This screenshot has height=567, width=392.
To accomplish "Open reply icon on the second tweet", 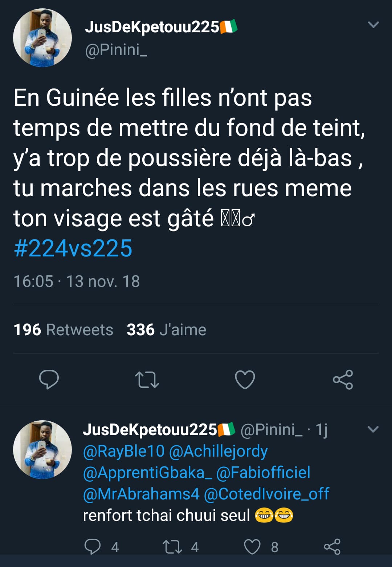I will [x=93, y=547].
